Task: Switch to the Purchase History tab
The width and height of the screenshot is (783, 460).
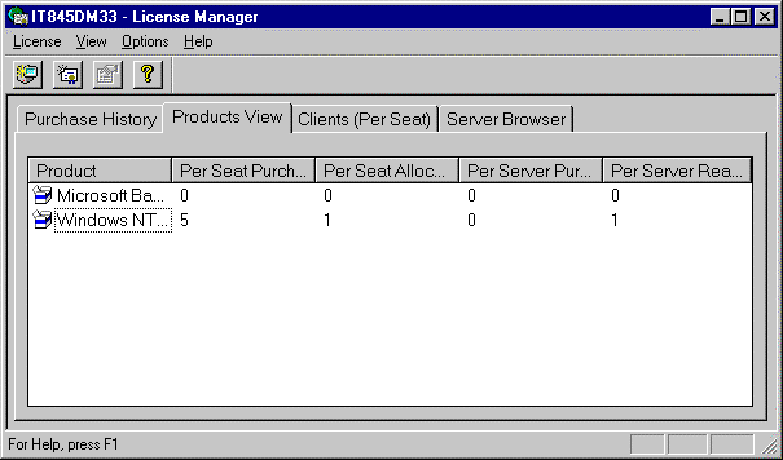Action: (x=90, y=119)
